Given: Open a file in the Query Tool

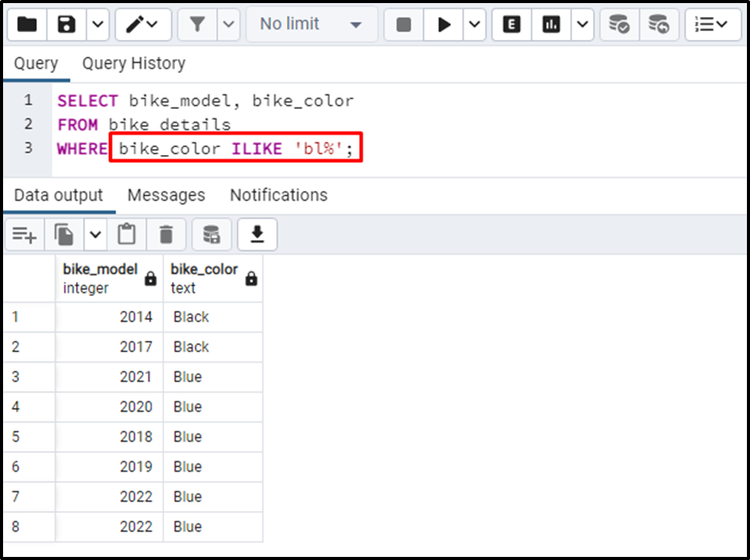Looking at the screenshot, I should pos(26,24).
